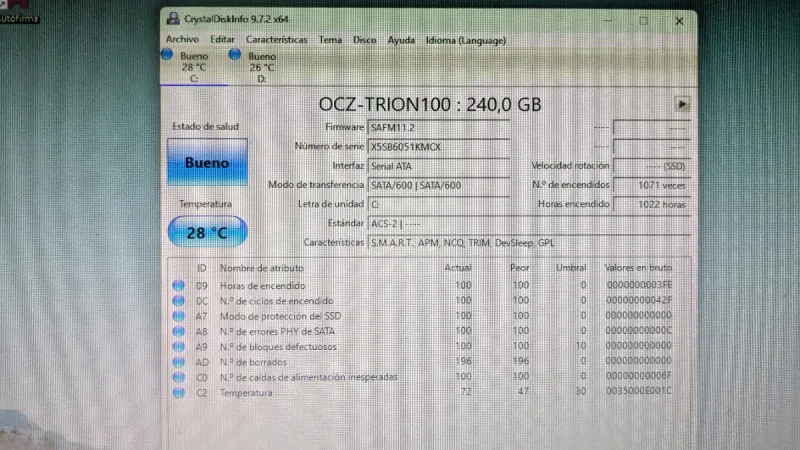Open the Características menu

point(277,40)
